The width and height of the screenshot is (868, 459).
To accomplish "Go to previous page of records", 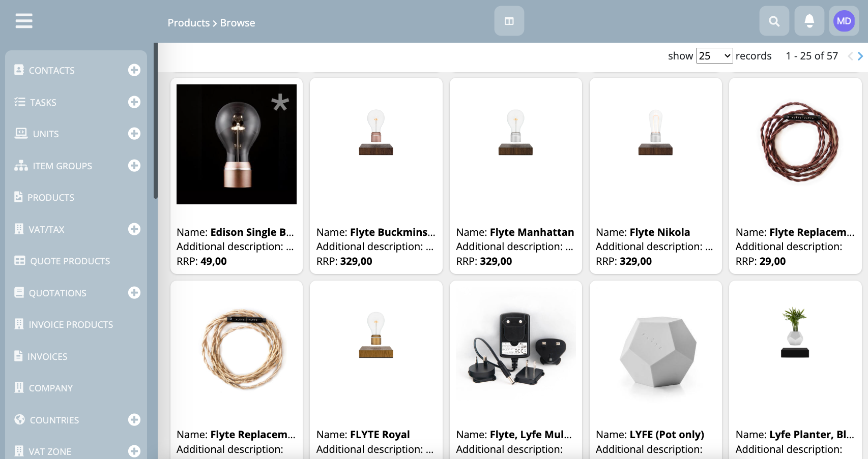I will [x=850, y=56].
